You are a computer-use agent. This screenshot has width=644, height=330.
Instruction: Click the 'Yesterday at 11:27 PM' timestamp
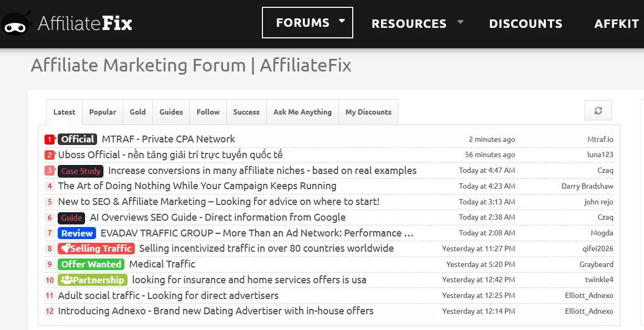(x=479, y=249)
